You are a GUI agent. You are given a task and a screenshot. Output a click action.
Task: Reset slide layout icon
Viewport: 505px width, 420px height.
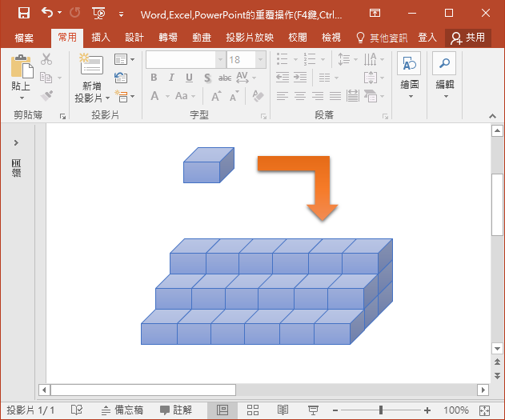[x=121, y=78]
